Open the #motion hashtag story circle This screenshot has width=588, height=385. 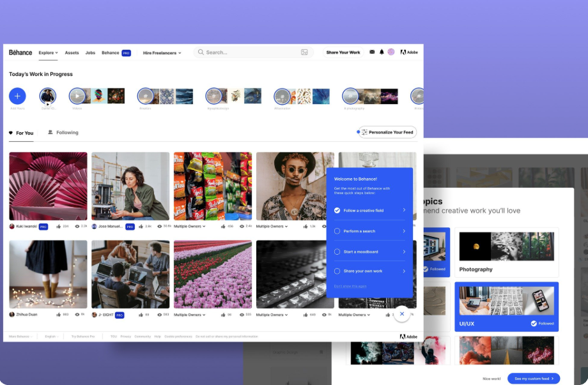146,96
